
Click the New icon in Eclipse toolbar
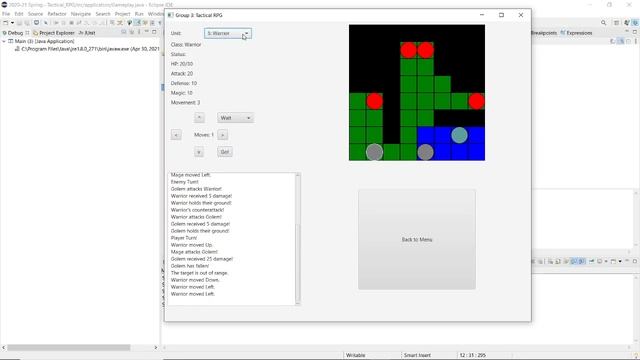click(x=5, y=23)
